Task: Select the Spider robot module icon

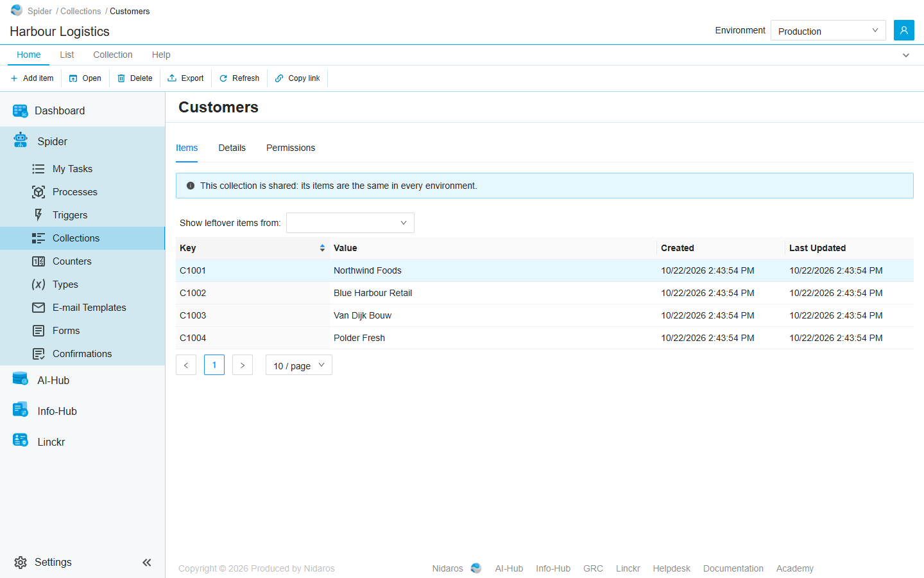Action: coord(21,141)
